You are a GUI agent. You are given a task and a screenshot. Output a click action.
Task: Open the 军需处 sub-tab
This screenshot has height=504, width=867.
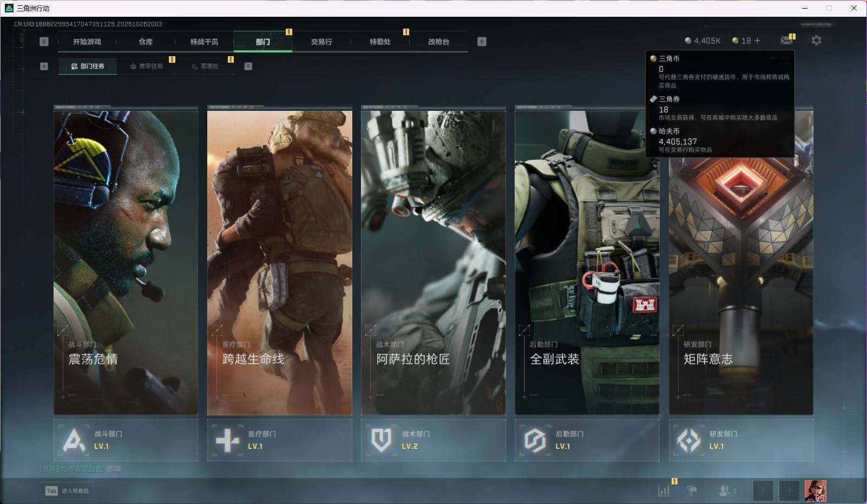pyautogui.click(x=205, y=66)
